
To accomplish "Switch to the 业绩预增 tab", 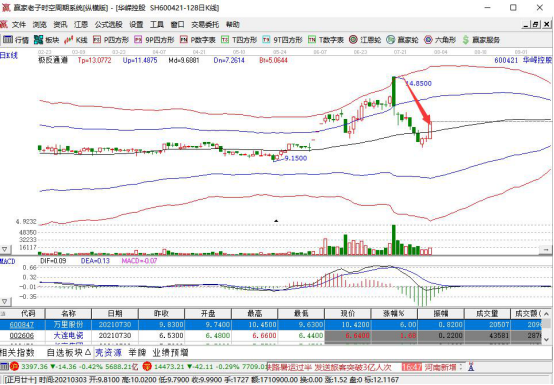I will [170, 352].
